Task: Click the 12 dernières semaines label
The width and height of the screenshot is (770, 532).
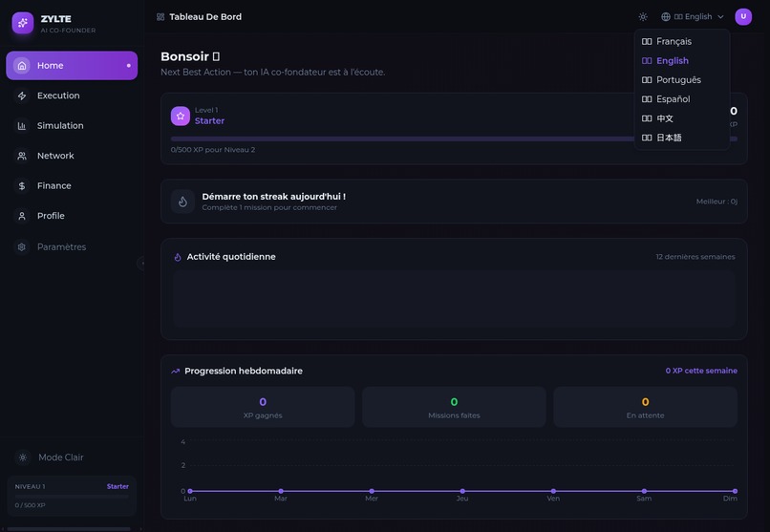Action: pos(695,257)
